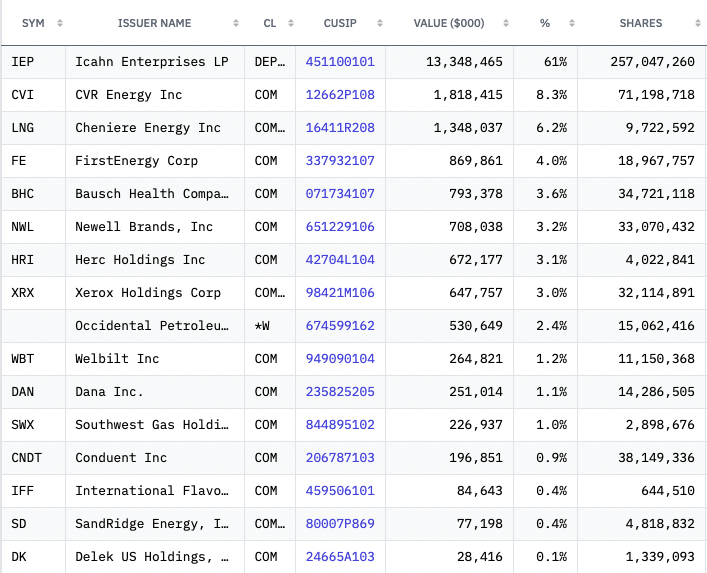Sort holdings by VALUE ($000) arrows

[x=506, y=23]
